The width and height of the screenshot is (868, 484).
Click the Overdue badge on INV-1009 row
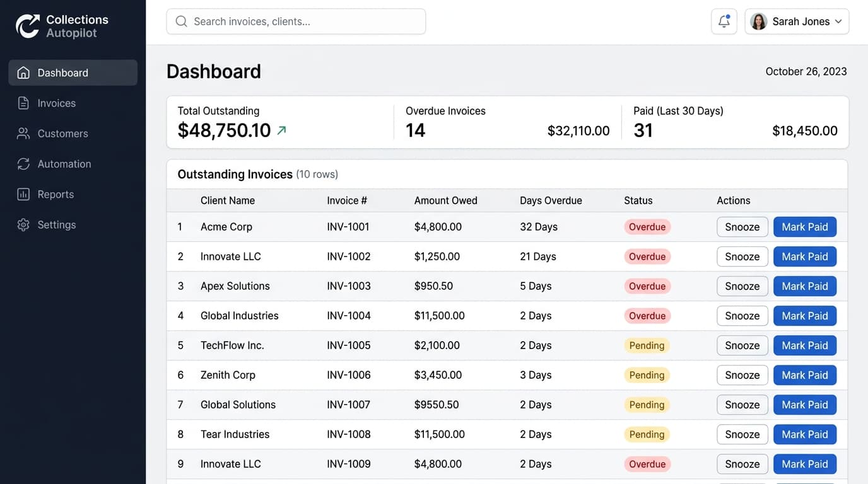coord(647,464)
